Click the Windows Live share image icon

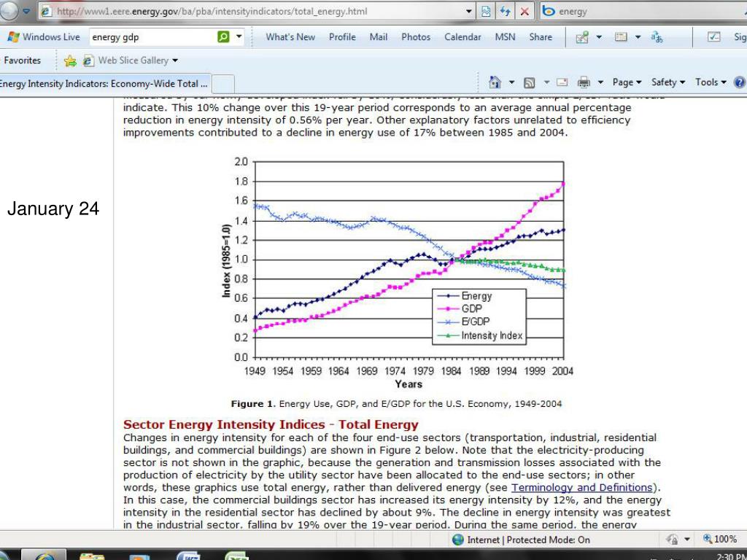pyautogui.click(x=581, y=37)
